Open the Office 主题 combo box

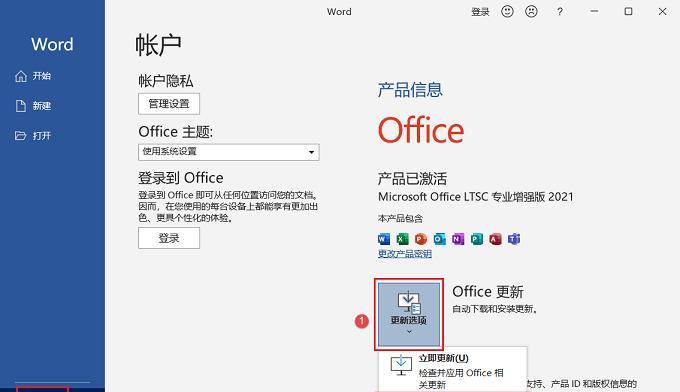229,152
